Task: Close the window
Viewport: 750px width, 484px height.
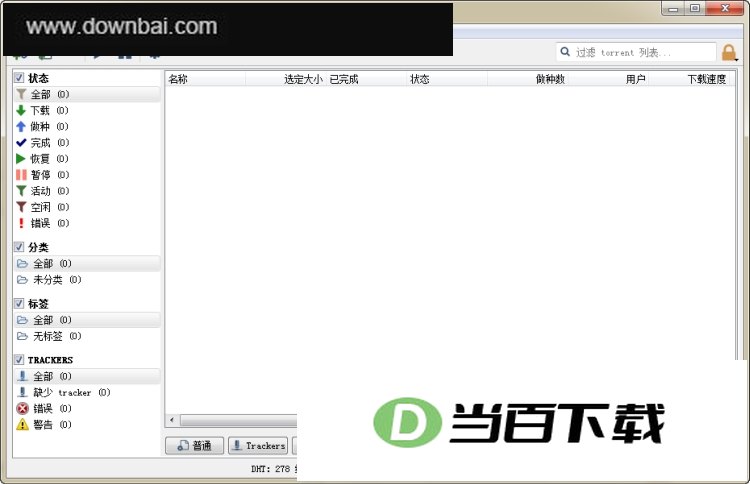Action: (724, 8)
